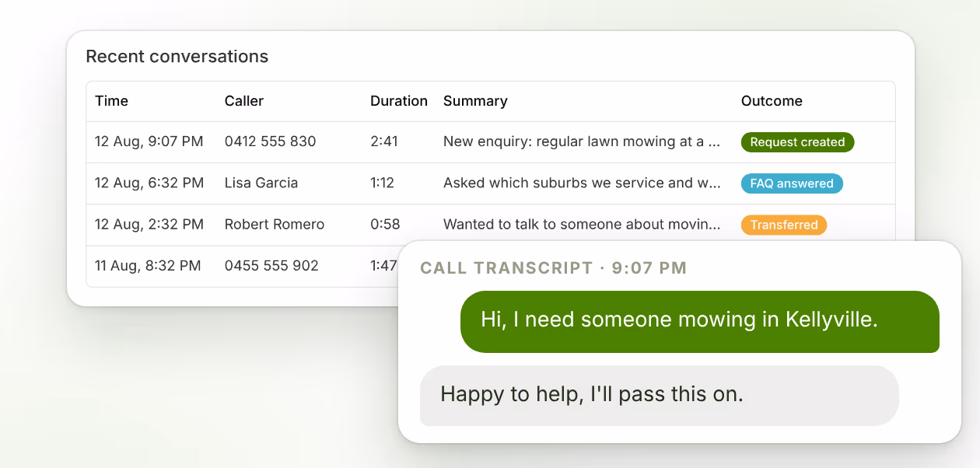
Task: Open the Wanted to talk to someone summary
Action: (583, 225)
